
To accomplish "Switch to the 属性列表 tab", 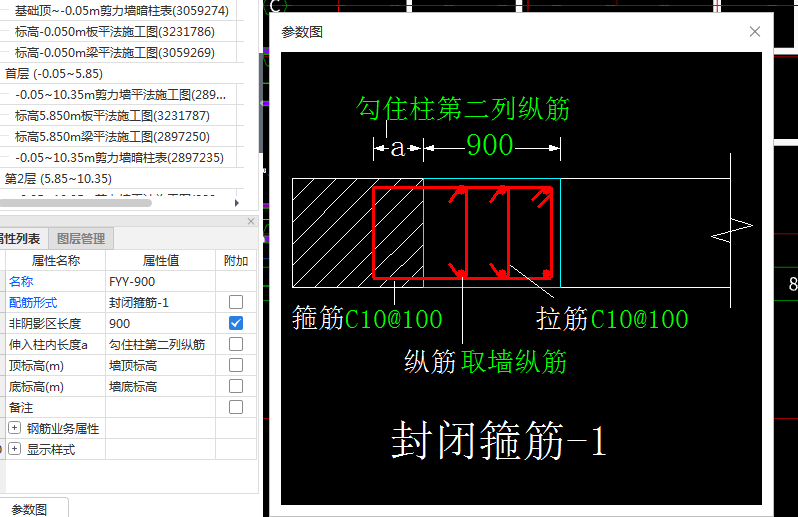I will coord(19,239).
